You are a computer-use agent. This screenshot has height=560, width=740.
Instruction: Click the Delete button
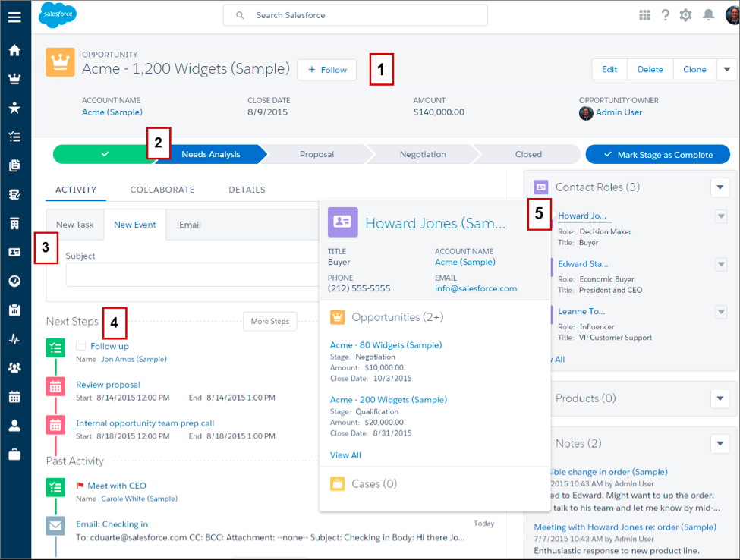pyautogui.click(x=650, y=69)
